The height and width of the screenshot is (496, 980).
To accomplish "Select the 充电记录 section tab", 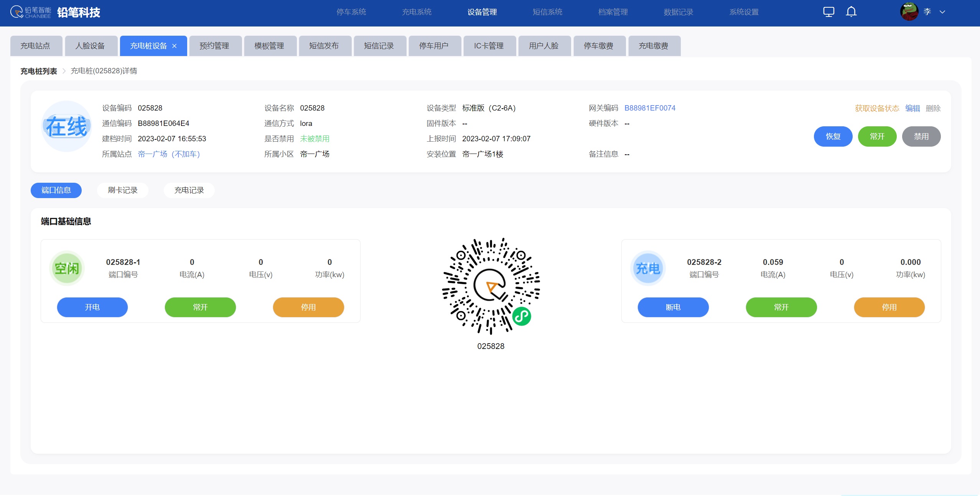I will pos(189,190).
